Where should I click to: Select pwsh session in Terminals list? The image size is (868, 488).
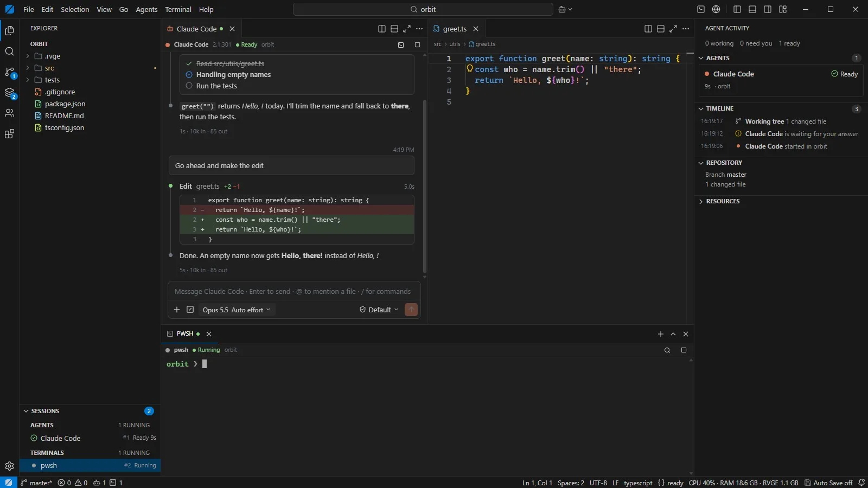click(90, 465)
